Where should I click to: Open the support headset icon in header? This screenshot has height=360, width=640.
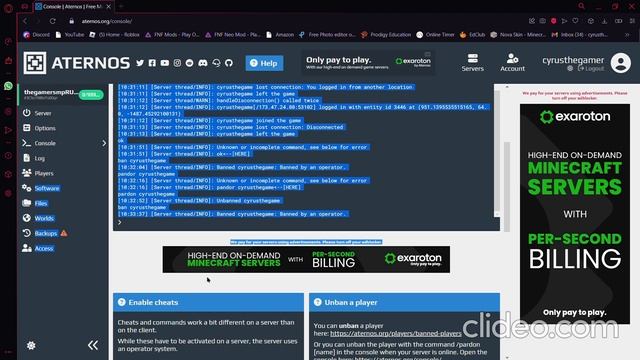(x=216, y=63)
